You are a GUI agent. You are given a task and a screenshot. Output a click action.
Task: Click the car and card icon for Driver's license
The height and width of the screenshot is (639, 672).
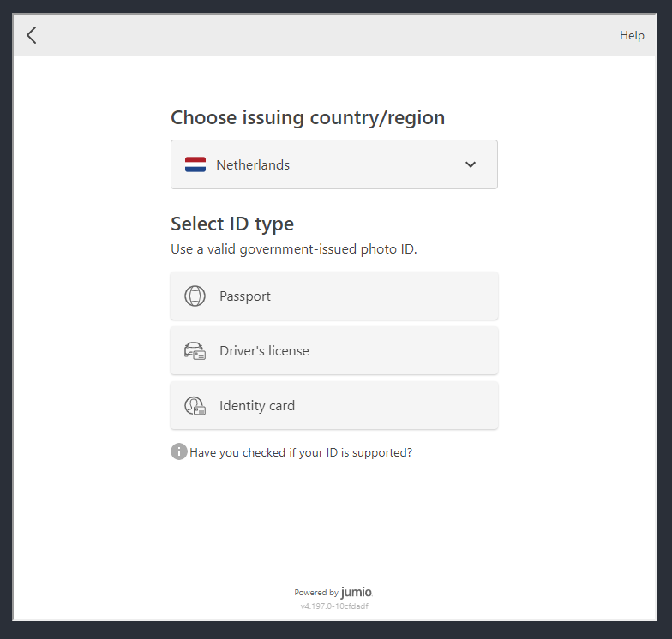195,351
